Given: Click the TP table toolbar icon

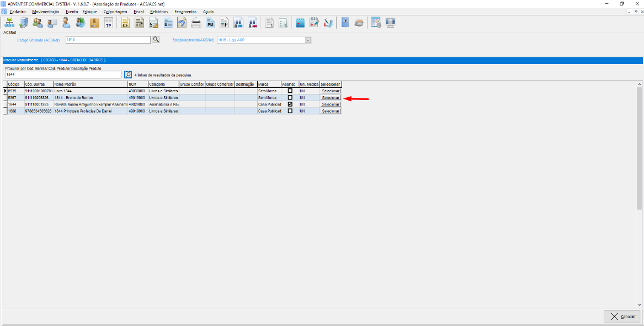Looking at the screenshot, I should 108,23.
